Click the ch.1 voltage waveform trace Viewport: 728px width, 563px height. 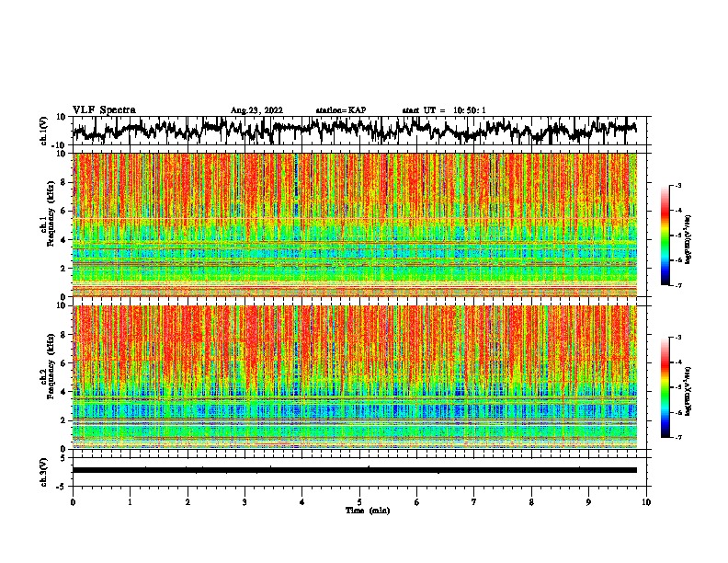(x=355, y=130)
